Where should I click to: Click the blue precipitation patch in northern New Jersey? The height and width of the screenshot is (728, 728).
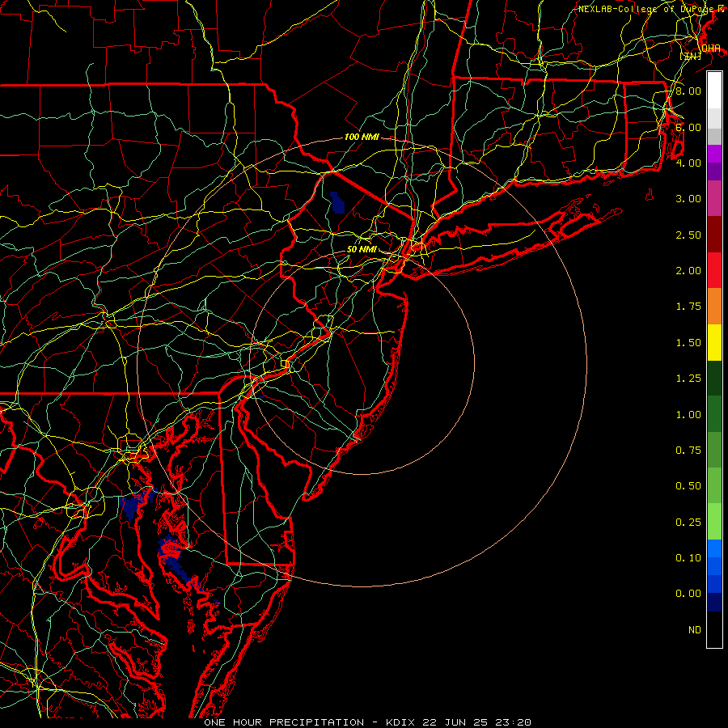pos(337,202)
